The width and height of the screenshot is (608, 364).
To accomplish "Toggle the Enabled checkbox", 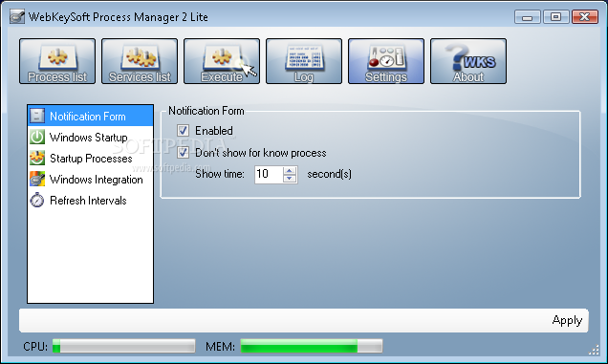I will (x=183, y=130).
